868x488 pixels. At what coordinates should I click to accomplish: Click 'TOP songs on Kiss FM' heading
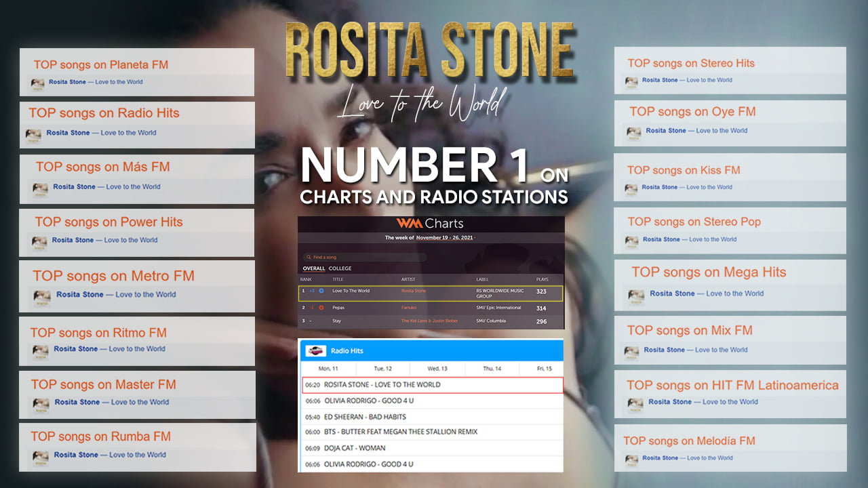tap(684, 170)
